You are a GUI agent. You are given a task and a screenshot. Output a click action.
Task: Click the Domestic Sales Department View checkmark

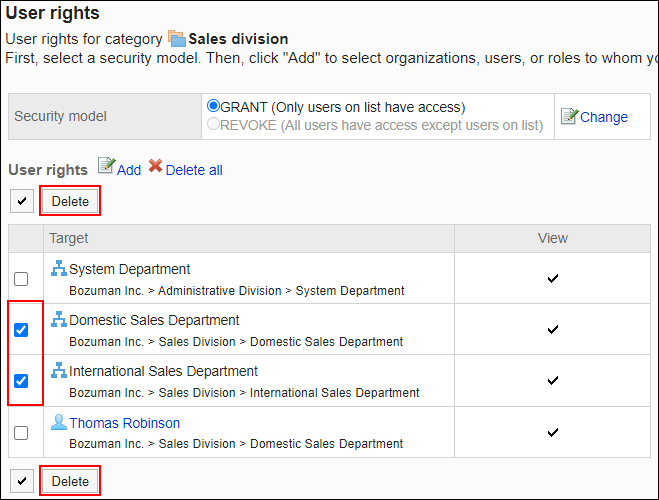coord(553,329)
